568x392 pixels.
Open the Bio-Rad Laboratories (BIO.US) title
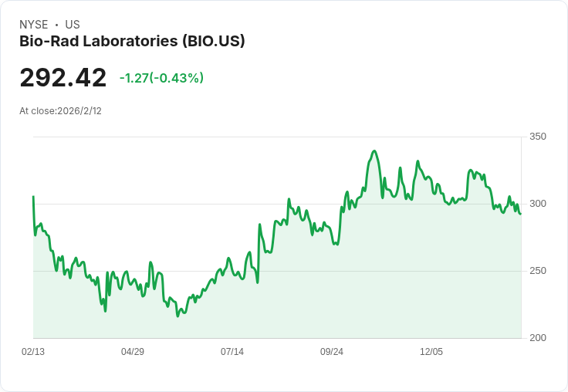132,41
